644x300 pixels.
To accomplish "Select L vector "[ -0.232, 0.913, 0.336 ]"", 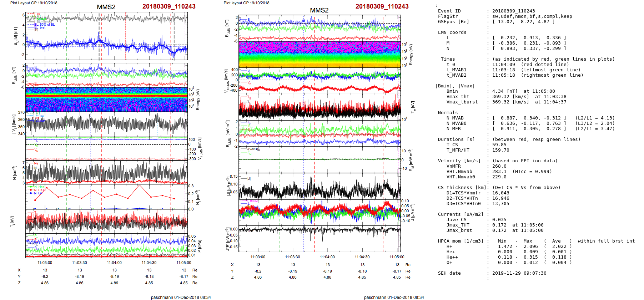I will [x=529, y=38].
